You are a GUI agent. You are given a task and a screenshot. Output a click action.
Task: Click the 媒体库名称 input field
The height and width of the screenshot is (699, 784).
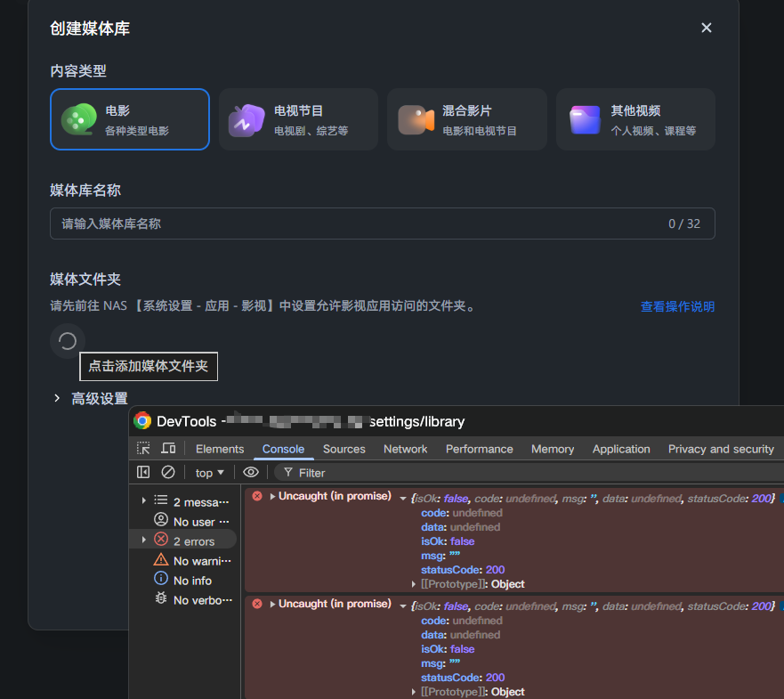(x=356, y=224)
